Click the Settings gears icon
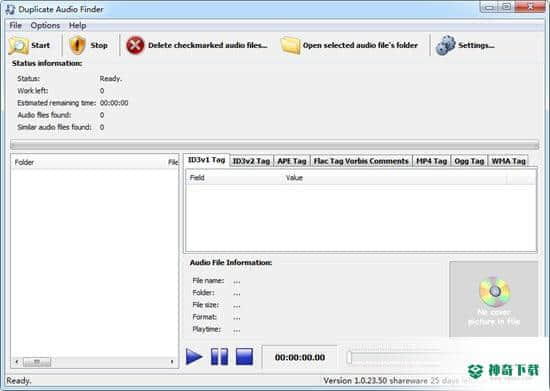This screenshot has height=391, width=550. click(x=445, y=45)
